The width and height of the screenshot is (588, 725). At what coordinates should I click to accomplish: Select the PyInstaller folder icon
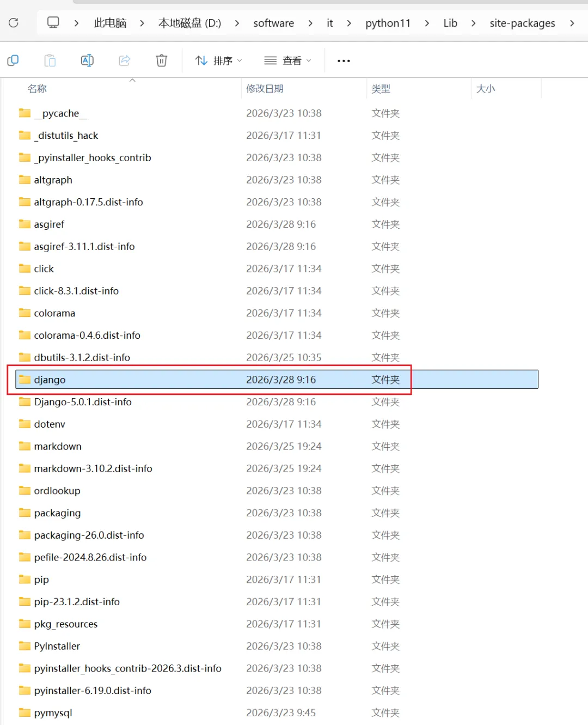[25, 646]
